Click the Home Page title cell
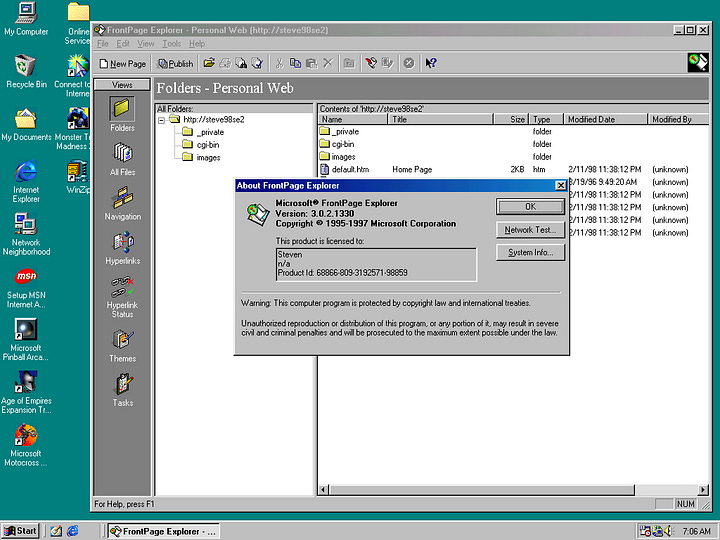Viewport: 720px width, 540px height. coord(412,169)
